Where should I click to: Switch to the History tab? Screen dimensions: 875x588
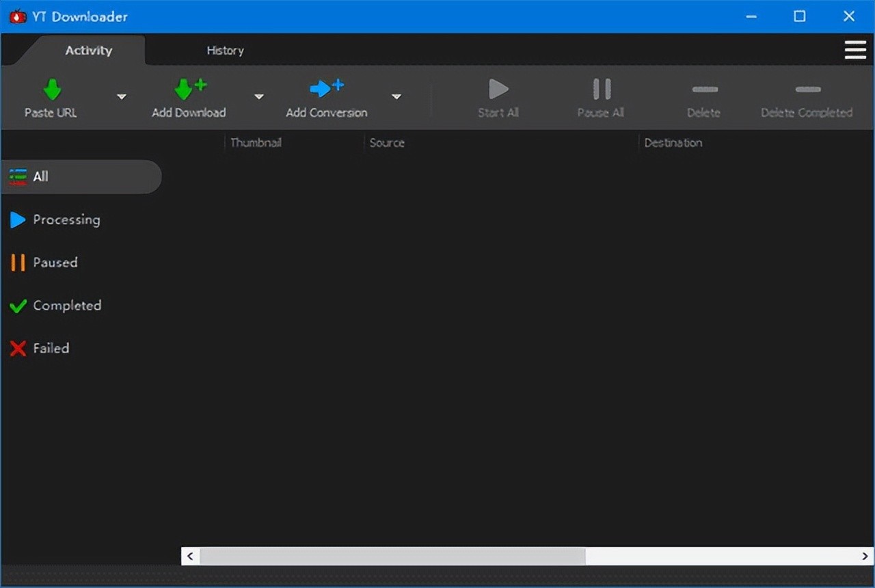(x=225, y=51)
